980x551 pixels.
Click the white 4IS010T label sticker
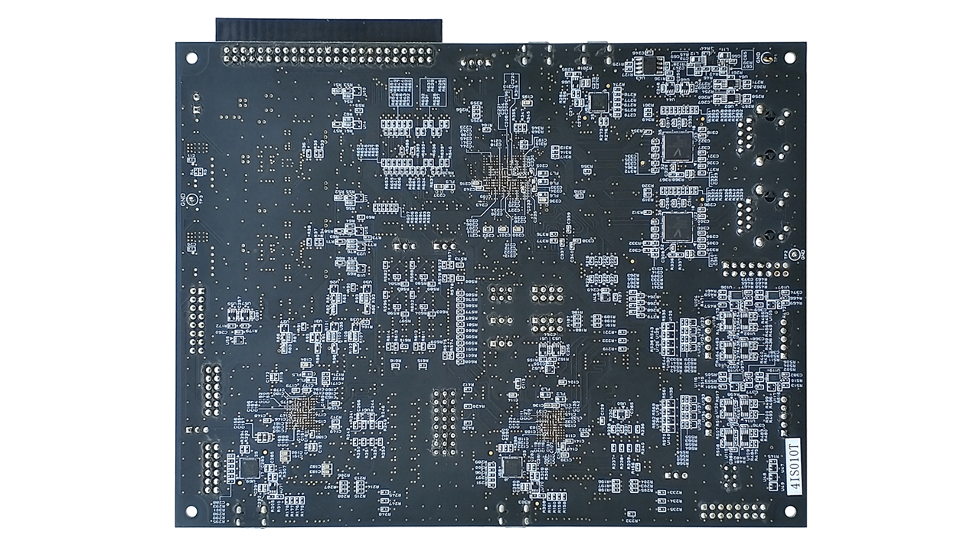pyautogui.click(x=794, y=466)
